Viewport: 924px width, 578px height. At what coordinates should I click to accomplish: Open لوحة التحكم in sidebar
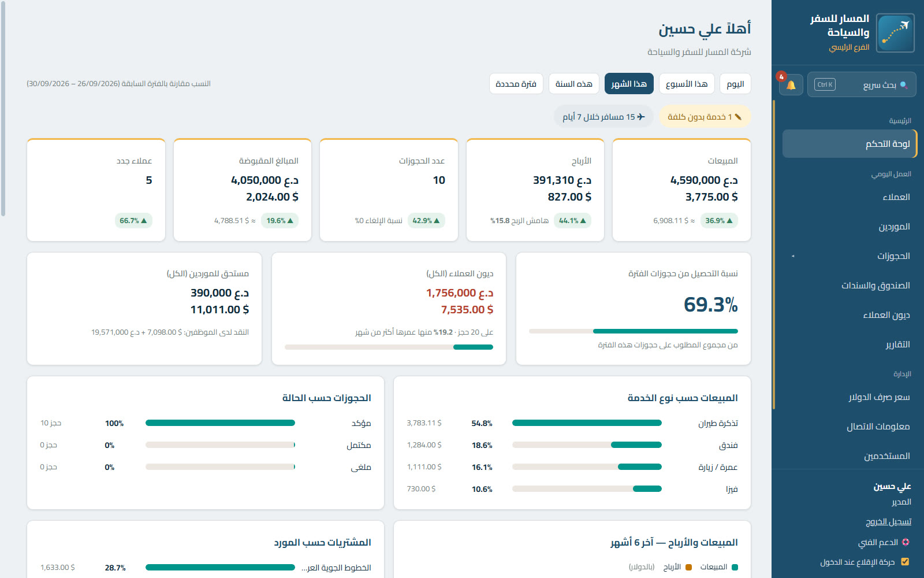(x=849, y=144)
